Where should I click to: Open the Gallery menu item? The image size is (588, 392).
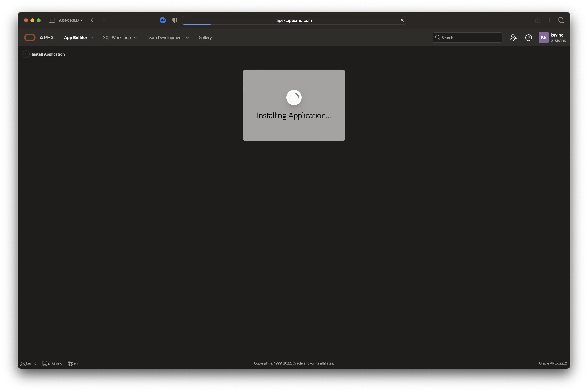coord(205,37)
